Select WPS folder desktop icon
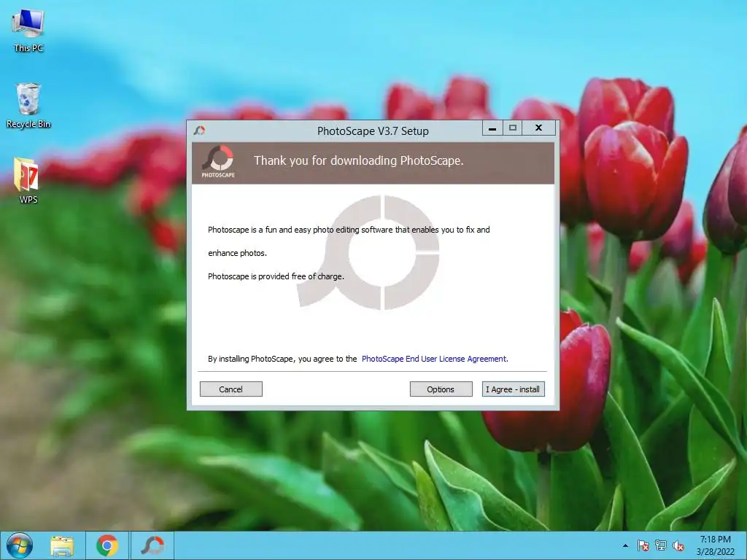Screen dimensions: 747x560 click(28, 181)
